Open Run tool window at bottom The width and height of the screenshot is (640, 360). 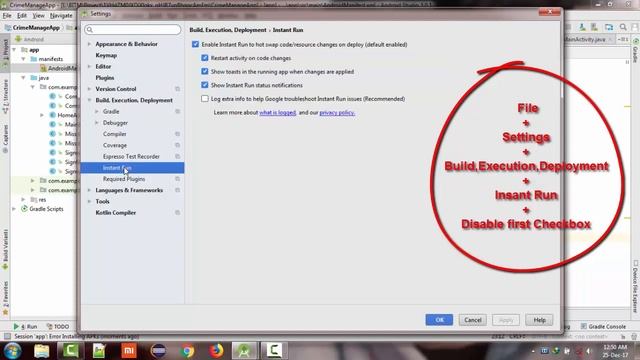click(25, 327)
